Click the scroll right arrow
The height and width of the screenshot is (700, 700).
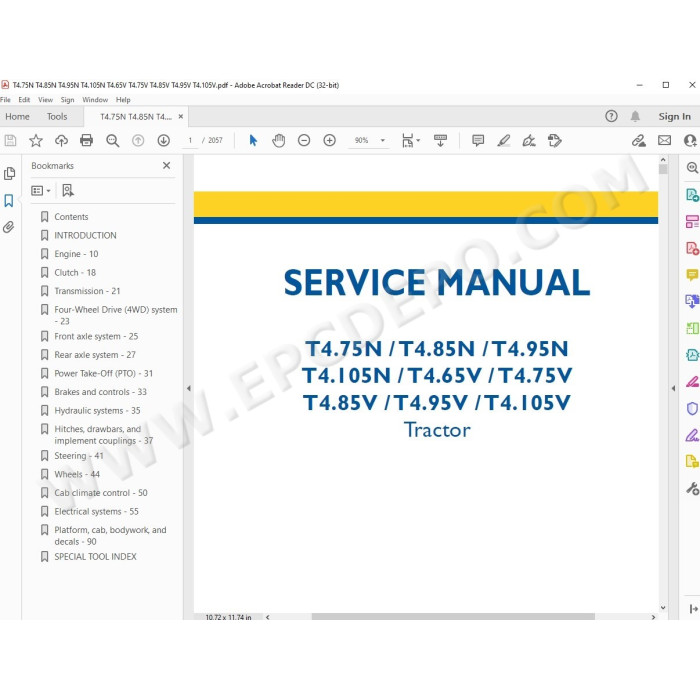pyautogui.click(x=654, y=617)
